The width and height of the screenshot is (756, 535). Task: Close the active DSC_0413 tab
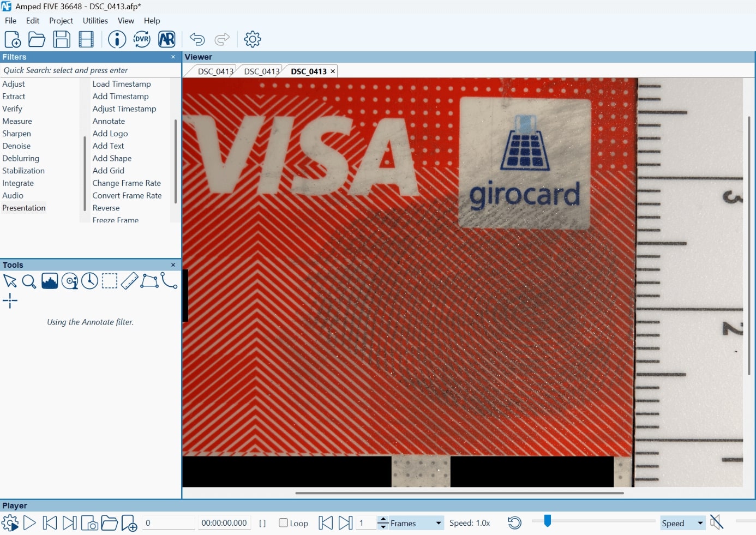pos(333,71)
